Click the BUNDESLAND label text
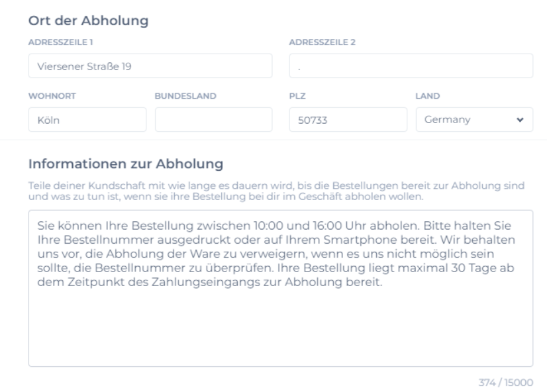 (185, 96)
